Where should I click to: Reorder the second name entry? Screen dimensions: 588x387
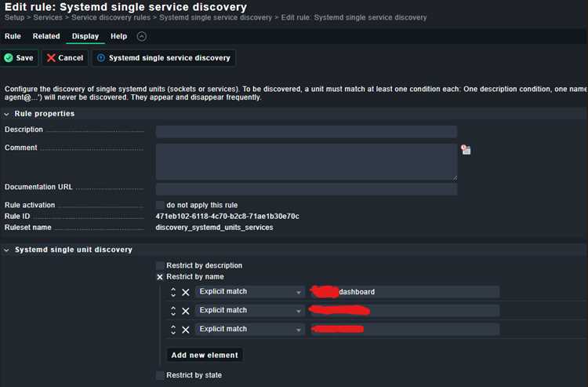point(173,311)
